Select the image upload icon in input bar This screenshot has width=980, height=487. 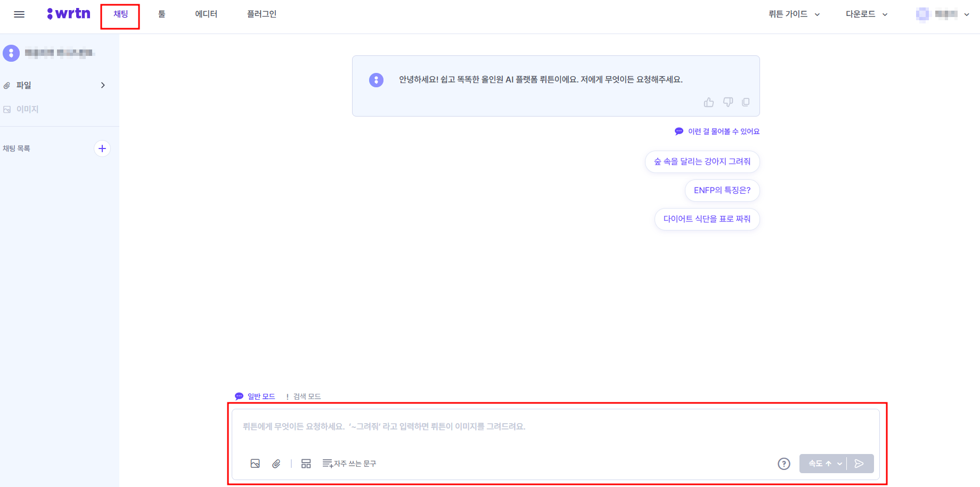coord(255,463)
